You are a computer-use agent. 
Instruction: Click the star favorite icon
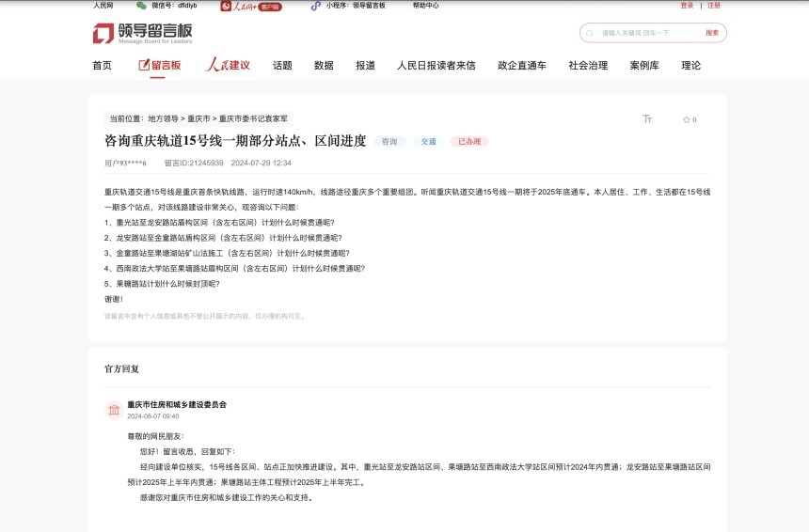coord(686,119)
